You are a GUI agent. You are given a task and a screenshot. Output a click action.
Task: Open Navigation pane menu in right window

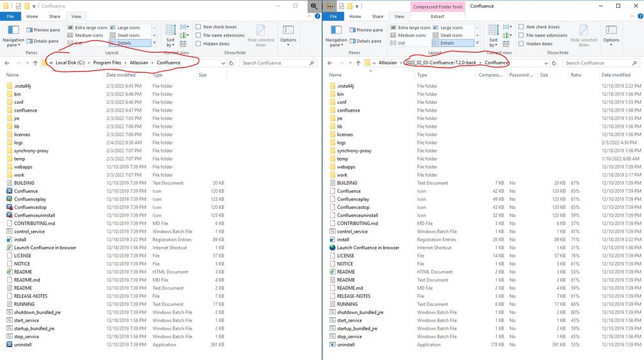336,35
